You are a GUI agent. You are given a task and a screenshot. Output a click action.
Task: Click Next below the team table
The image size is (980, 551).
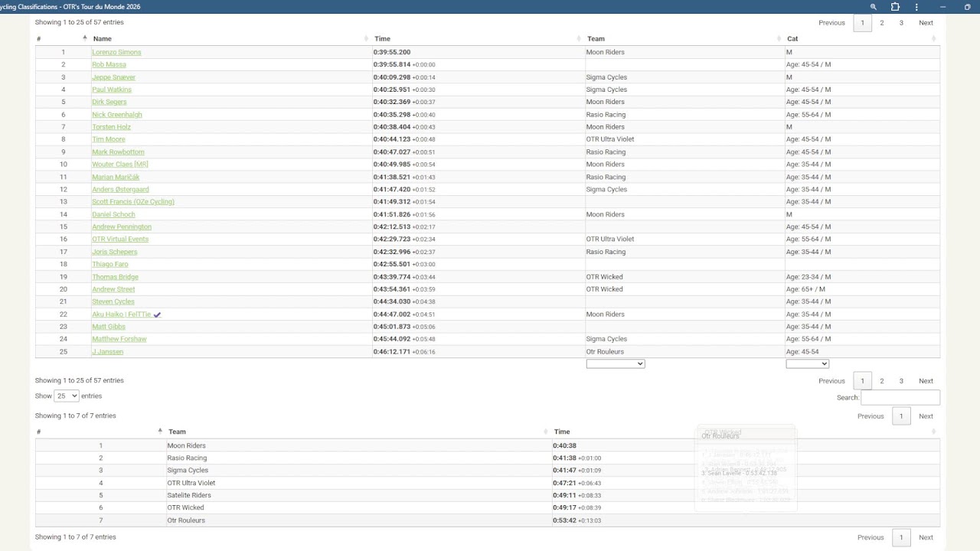(926, 537)
